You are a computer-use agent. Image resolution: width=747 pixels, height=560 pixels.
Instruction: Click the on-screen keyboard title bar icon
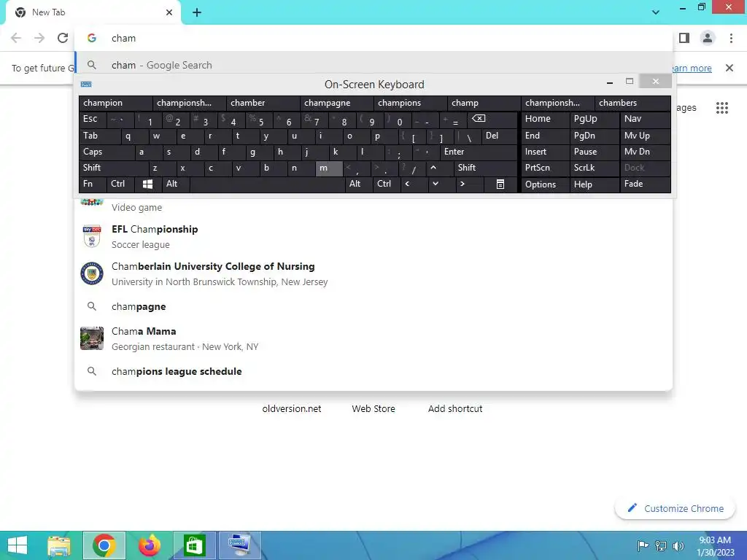point(86,85)
